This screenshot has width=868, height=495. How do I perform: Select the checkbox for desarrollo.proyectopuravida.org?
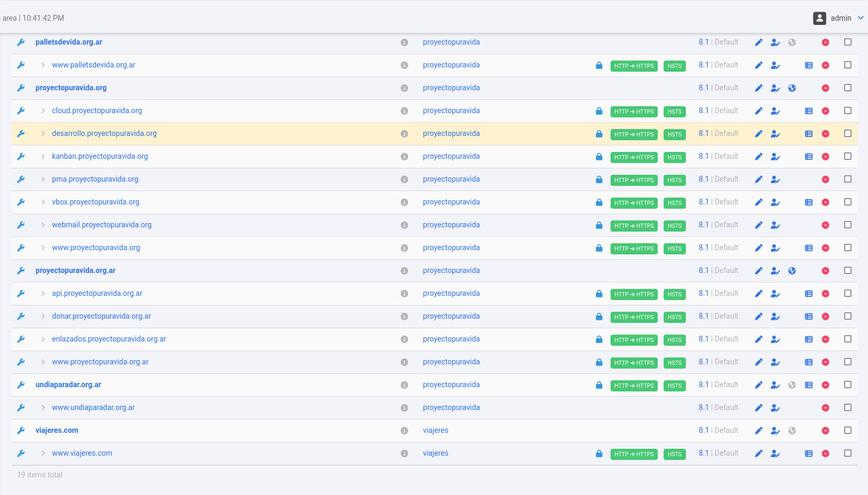click(x=848, y=133)
